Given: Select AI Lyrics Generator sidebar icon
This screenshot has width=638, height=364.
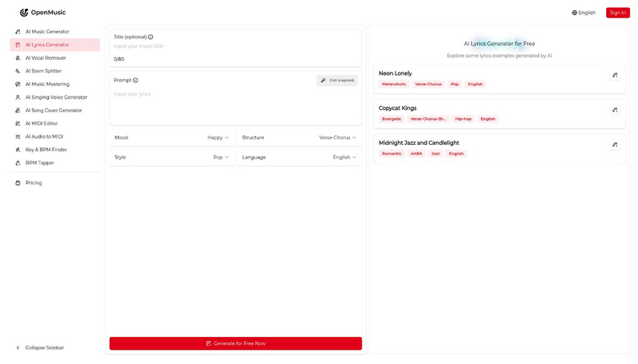Looking at the screenshot, I should tap(18, 45).
